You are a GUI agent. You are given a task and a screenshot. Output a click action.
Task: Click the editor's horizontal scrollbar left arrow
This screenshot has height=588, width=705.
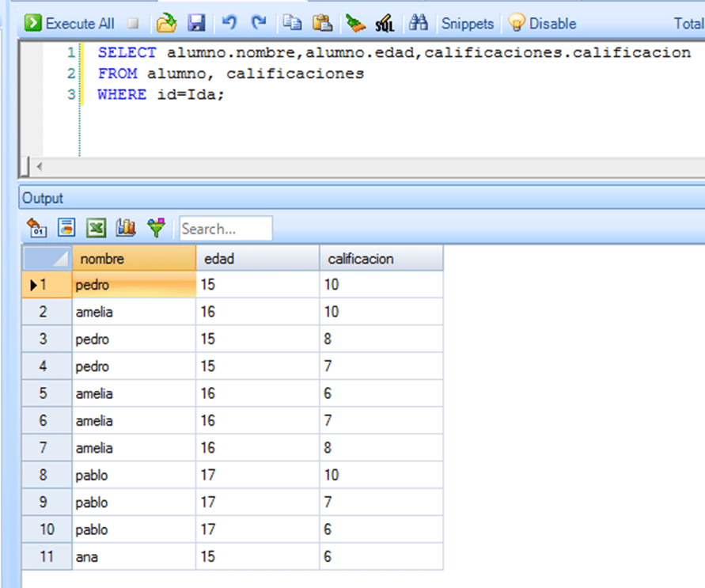point(40,167)
